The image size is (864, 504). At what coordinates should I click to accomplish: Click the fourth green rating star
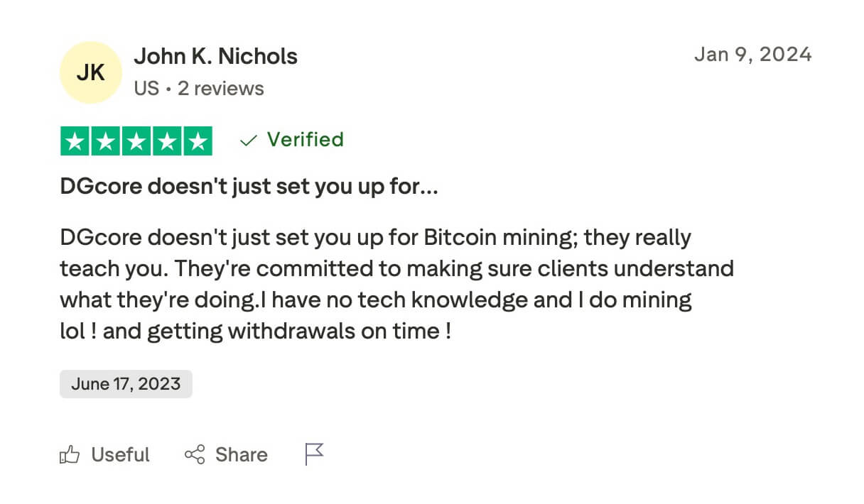pyautogui.click(x=166, y=141)
